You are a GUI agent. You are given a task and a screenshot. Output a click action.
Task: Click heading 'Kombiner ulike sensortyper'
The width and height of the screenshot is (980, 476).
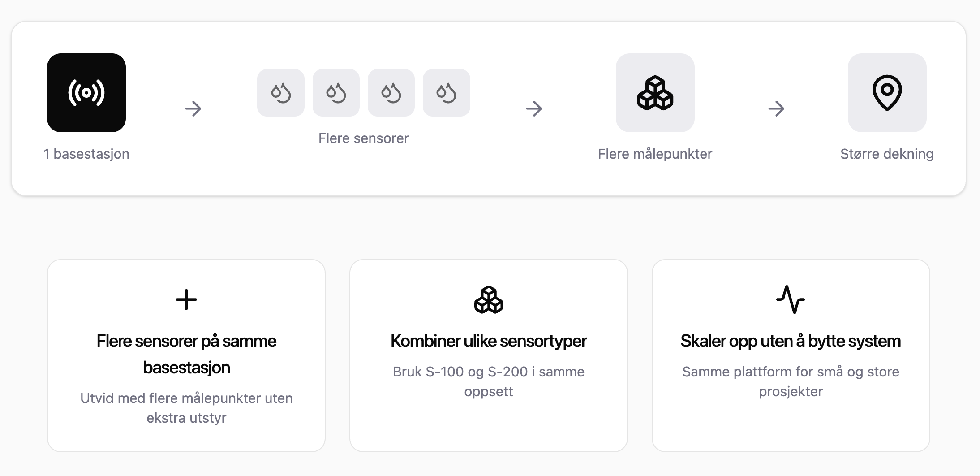pos(489,341)
